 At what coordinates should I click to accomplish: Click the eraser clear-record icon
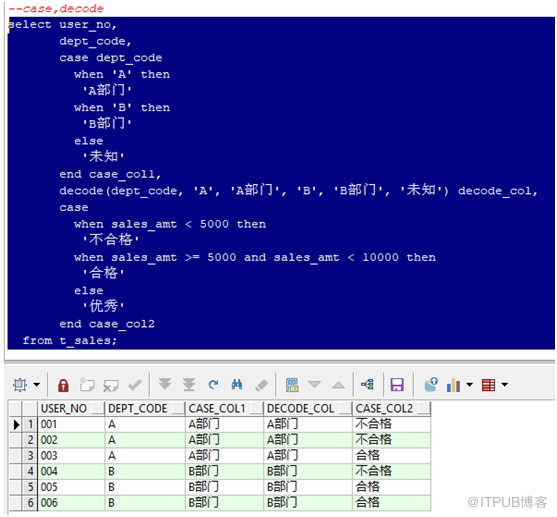[261, 385]
